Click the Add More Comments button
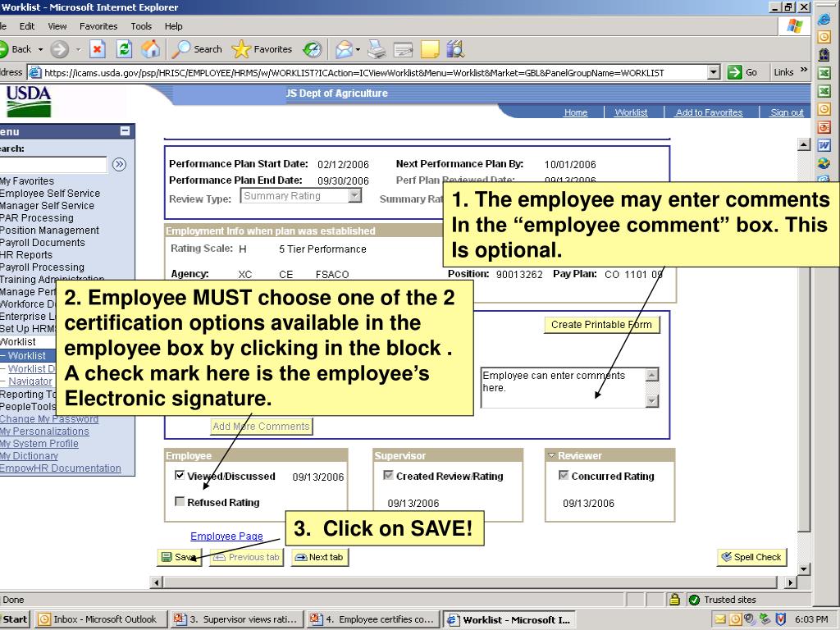Viewport: 840px width, 630px height. (x=262, y=427)
